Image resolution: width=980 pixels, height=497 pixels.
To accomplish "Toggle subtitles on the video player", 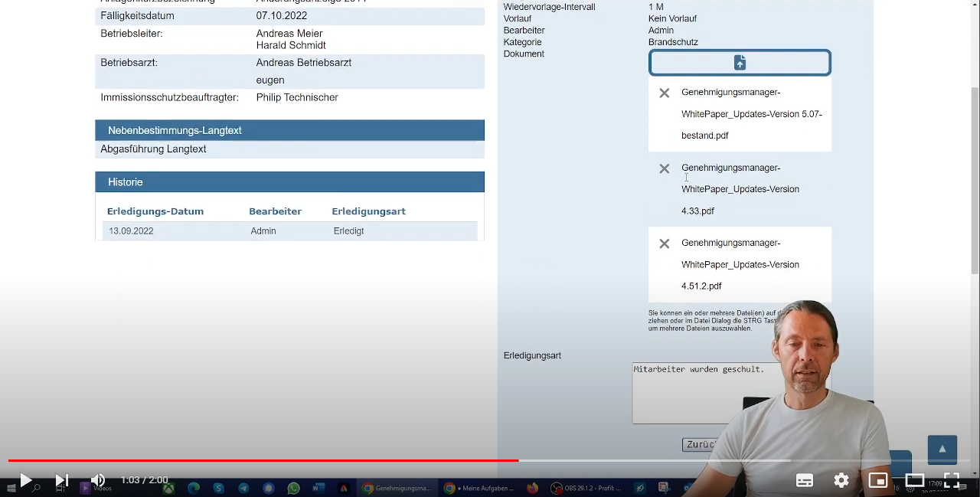I will coord(805,480).
